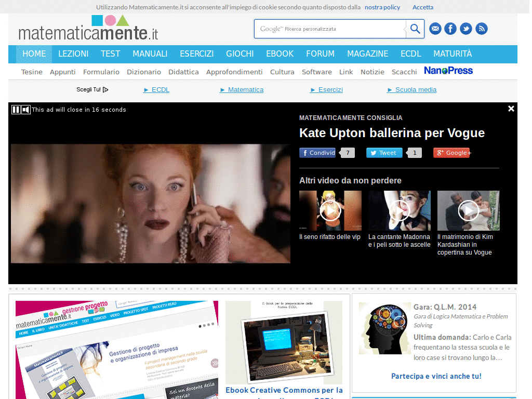Open Il matrimonio di Kim Kardashian caption

click(465, 245)
